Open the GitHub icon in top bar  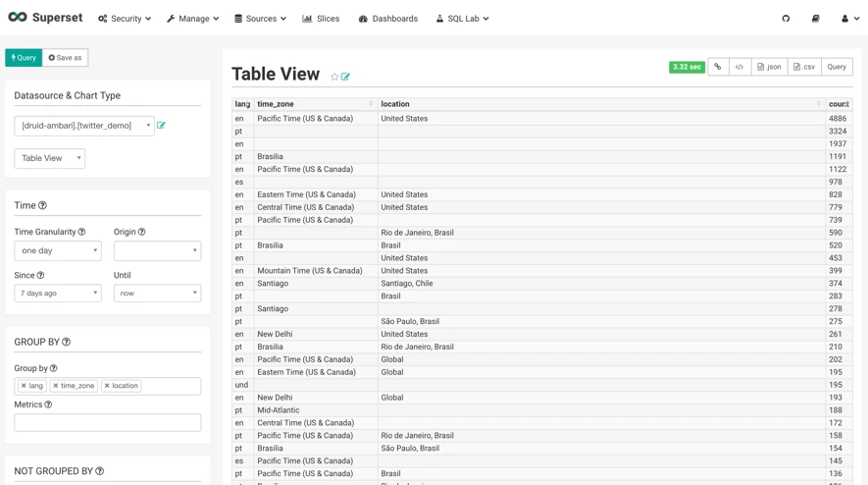click(x=786, y=19)
